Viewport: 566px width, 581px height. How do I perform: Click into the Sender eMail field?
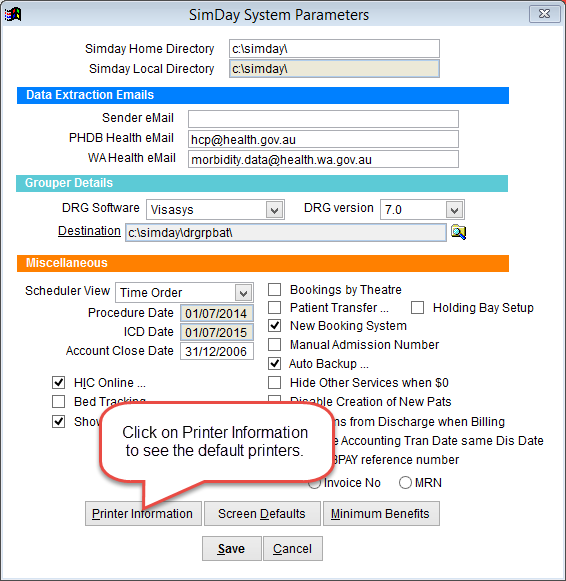pos(323,119)
